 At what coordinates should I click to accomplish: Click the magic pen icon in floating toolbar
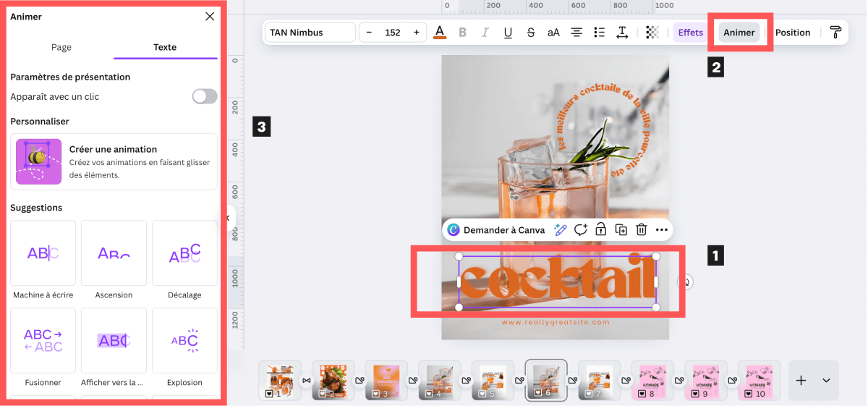click(560, 230)
